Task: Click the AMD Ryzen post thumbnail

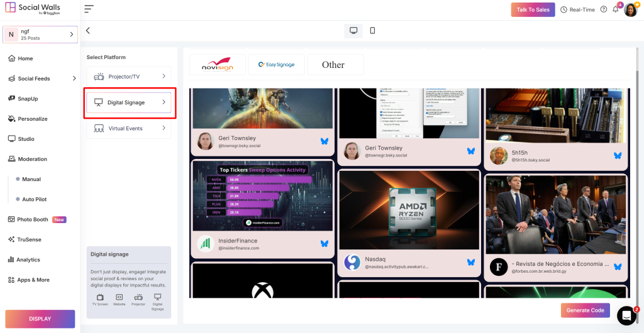Action: [x=409, y=209]
